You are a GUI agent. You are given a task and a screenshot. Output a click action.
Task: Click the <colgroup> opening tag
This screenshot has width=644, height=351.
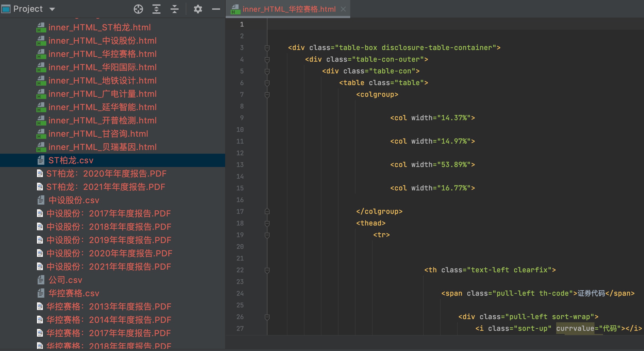(377, 94)
